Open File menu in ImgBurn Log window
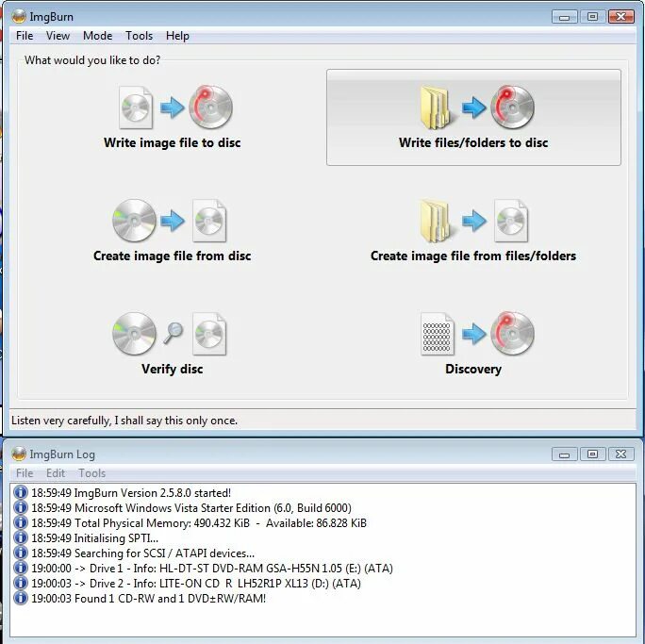645x644 pixels. click(25, 473)
